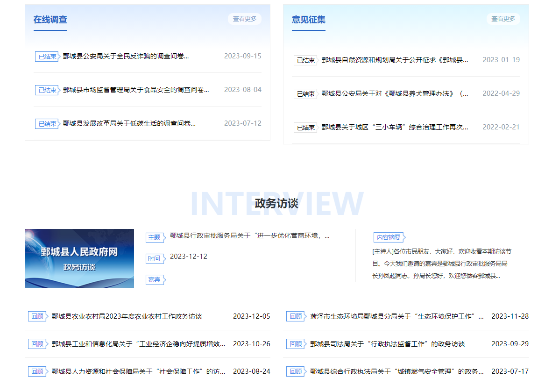Screen dimensions: 552x392
Task: Click date 2023-11-28 in interview list
Action: [x=510, y=316]
